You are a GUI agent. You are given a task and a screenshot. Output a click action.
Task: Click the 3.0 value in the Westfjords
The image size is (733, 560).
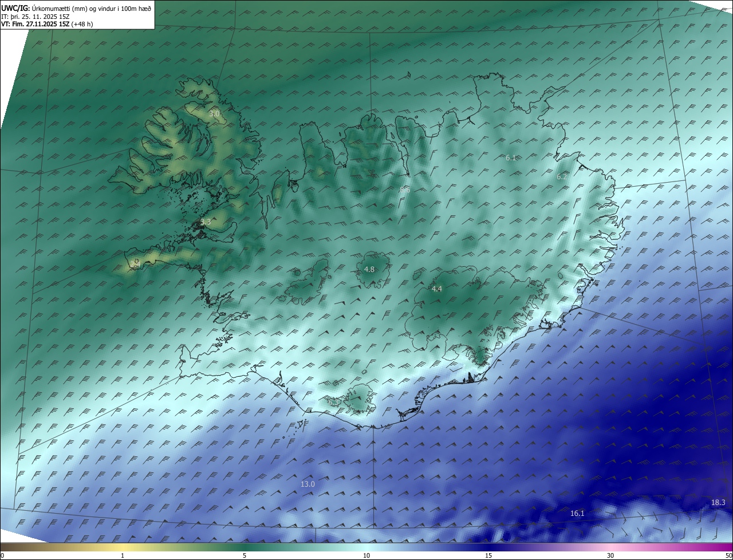[x=214, y=115]
